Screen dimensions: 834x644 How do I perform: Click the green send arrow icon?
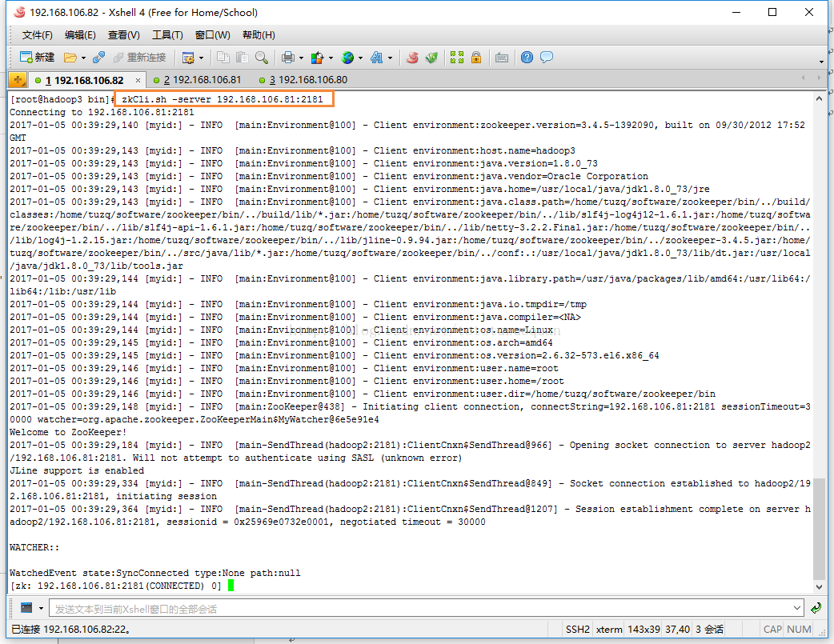pyautogui.click(x=816, y=608)
